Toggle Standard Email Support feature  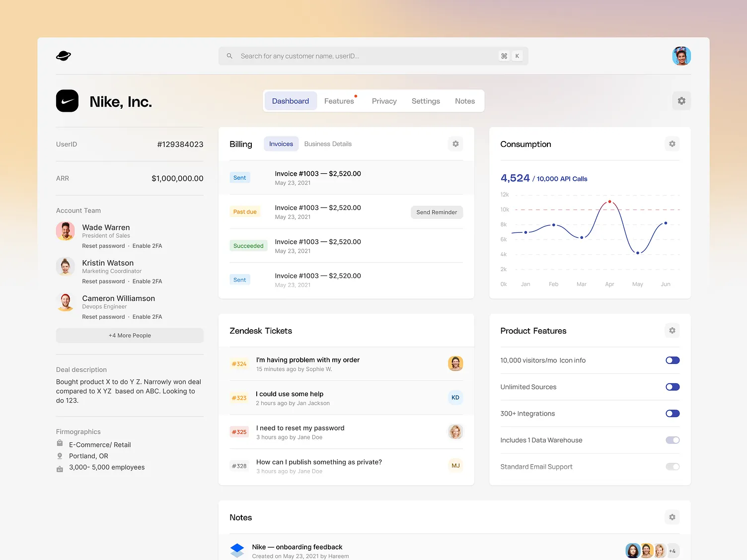672,467
